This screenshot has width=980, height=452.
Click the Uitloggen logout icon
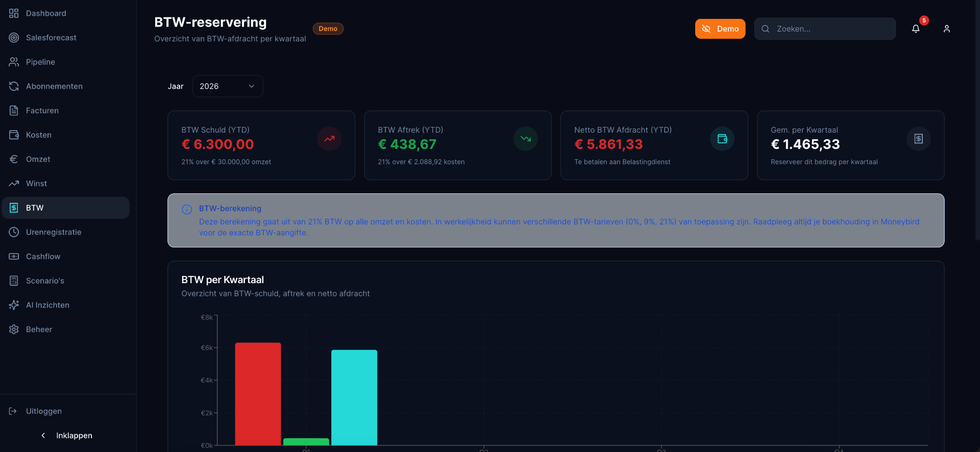click(13, 411)
